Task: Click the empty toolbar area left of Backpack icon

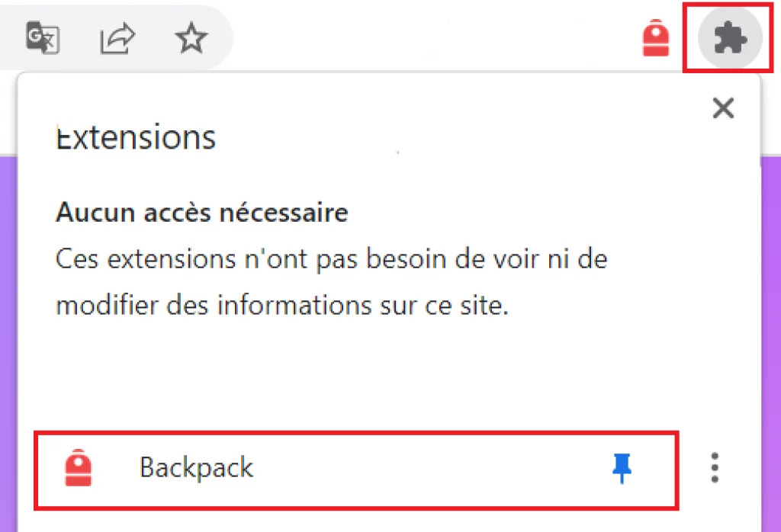Action: point(435,38)
